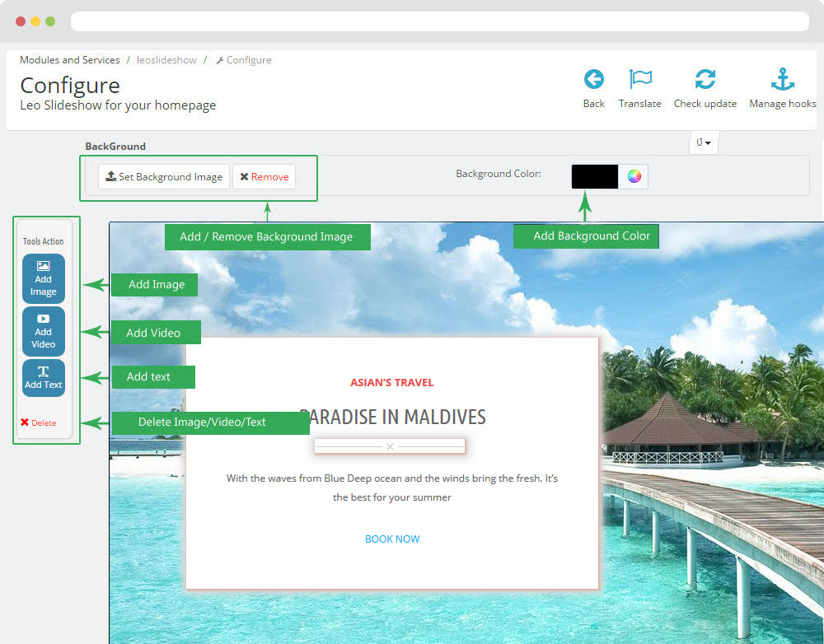Click the red Delete tool action
This screenshot has width=824, height=644.
(39, 422)
